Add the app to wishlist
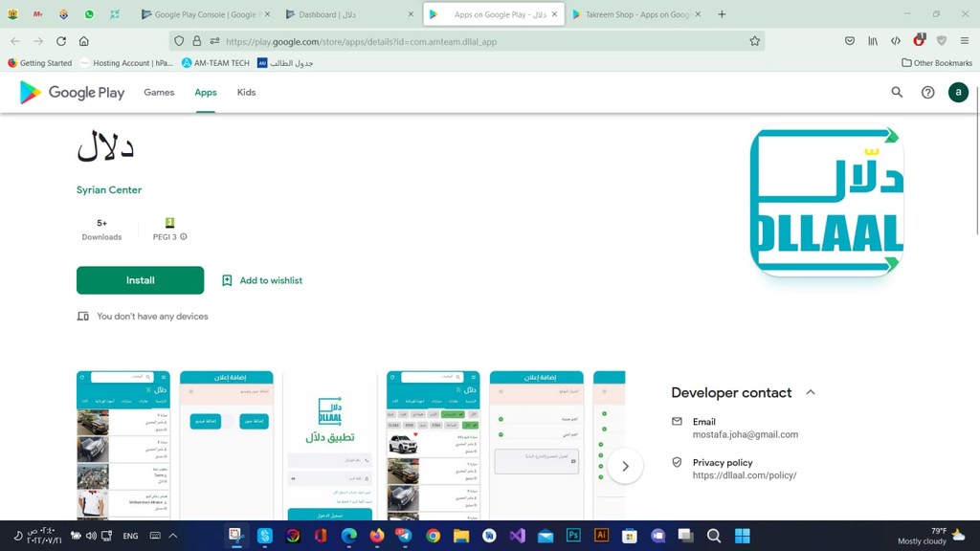The height and width of the screenshot is (551, 980). pyautogui.click(x=262, y=280)
